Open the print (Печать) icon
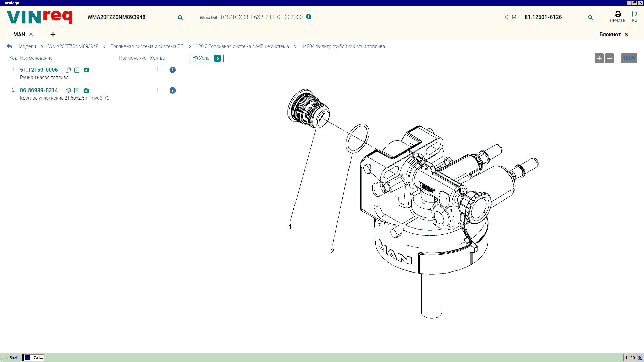Screen dimensions: 644x362 (618, 17)
